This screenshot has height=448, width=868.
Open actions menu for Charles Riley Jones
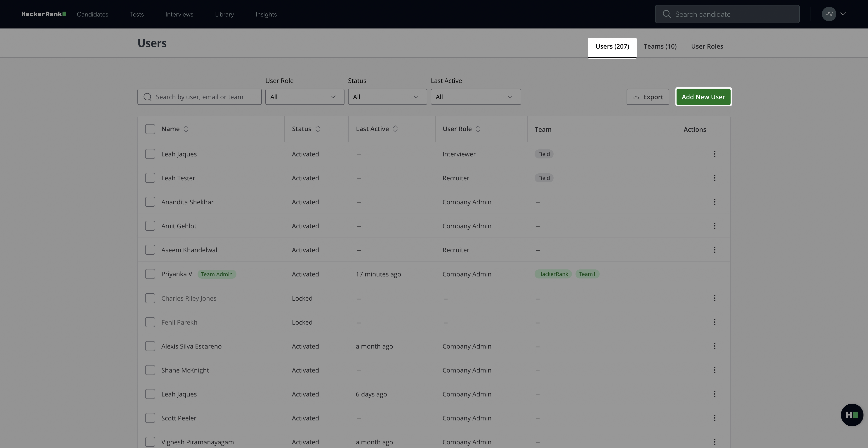tap(714, 298)
